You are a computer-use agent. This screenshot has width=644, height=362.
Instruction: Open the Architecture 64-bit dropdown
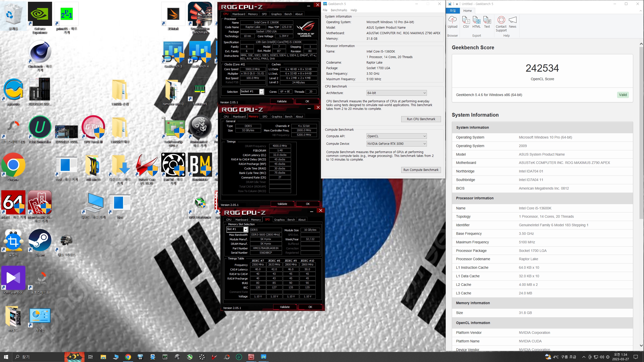(396, 93)
